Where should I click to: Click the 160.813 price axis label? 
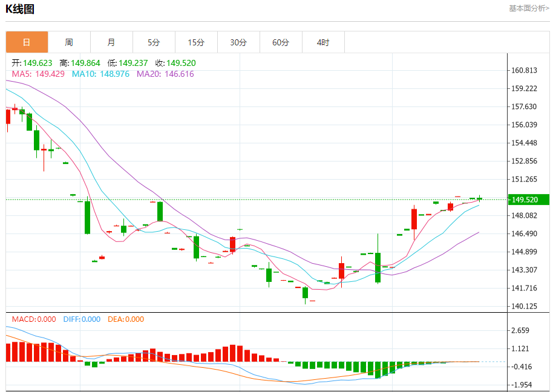[x=525, y=70]
